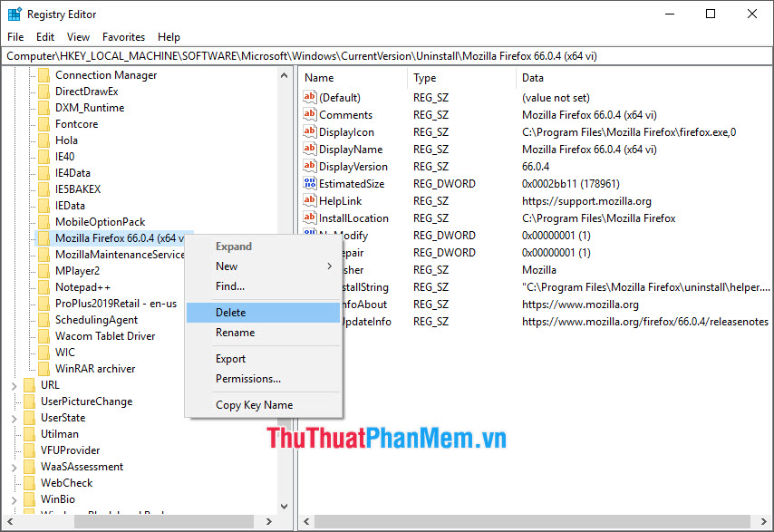The image size is (774, 532).
Task: Open the View menu
Action: 78,37
